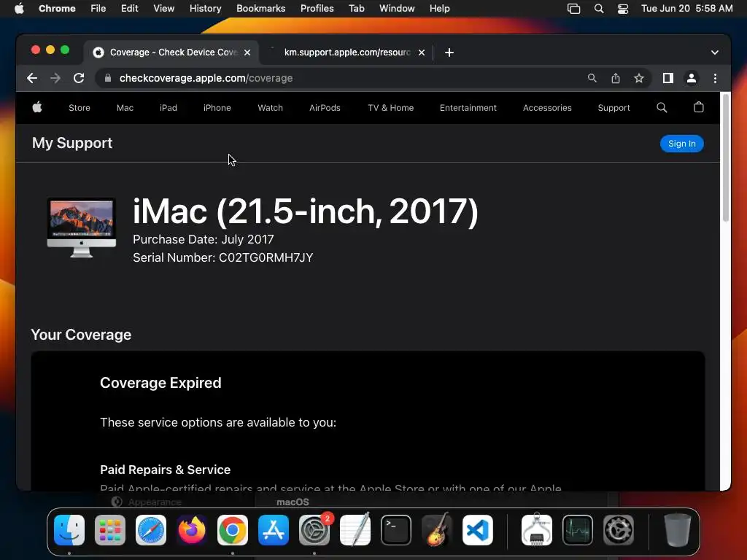Open Finder from the Dock
Viewport: 747px width, 560px height.
click(x=69, y=530)
